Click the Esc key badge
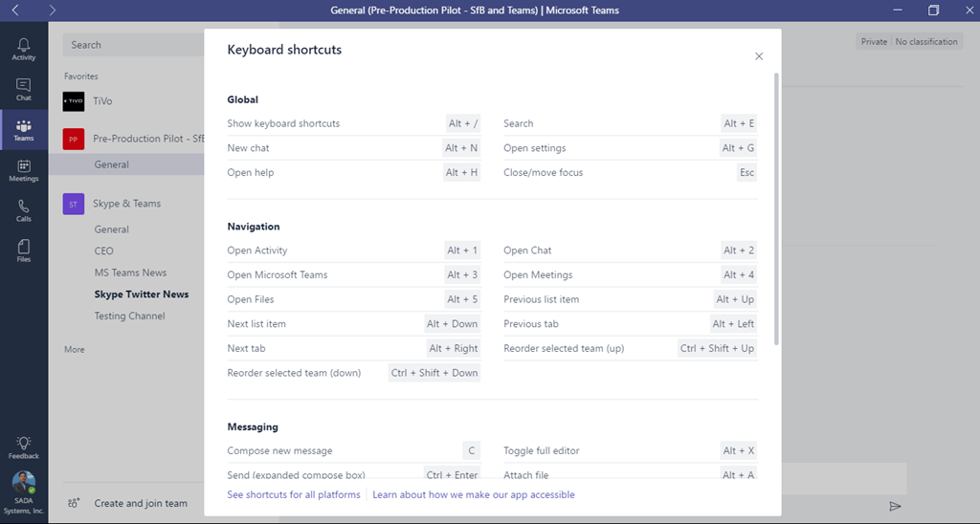 (746, 172)
